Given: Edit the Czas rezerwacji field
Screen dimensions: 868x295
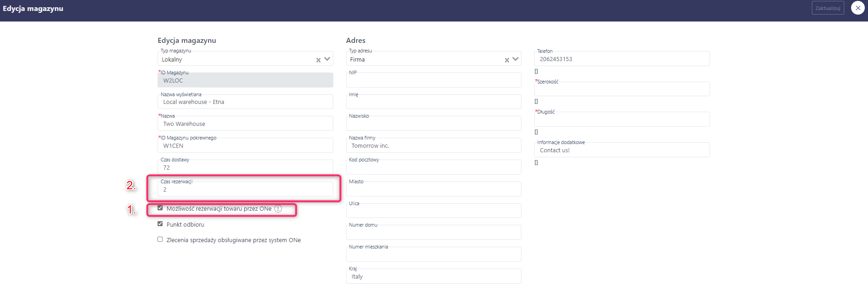Looking at the screenshot, I should click(x=245, y=189).
